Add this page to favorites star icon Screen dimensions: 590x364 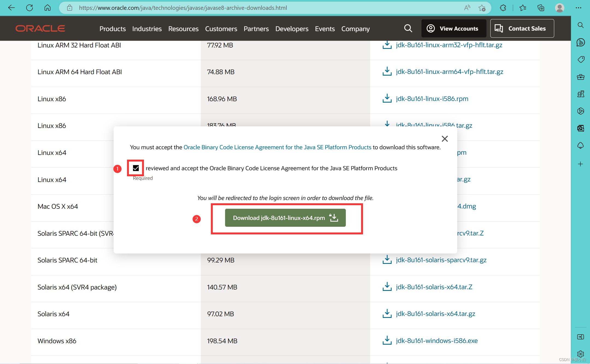482,8
